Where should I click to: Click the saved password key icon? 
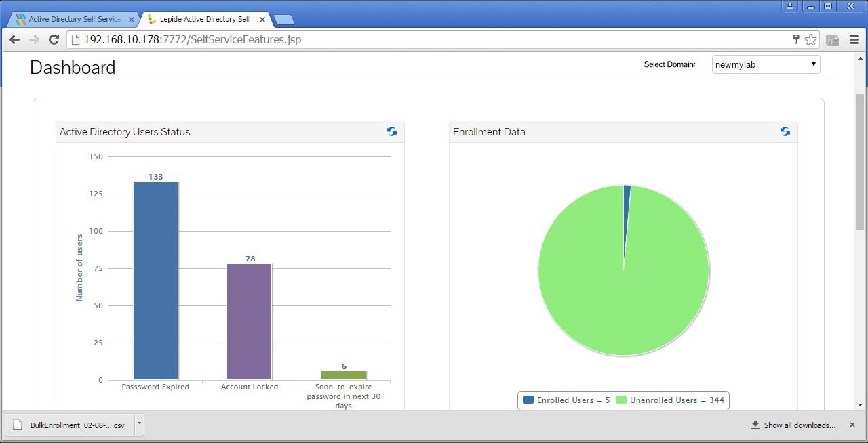(796, 39)
